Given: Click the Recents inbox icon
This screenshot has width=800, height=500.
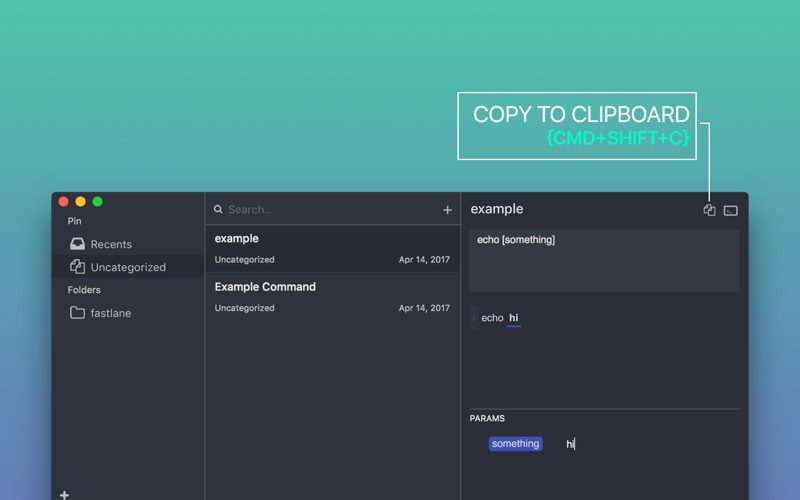Looking at the screenshot, I should (78, 244).
